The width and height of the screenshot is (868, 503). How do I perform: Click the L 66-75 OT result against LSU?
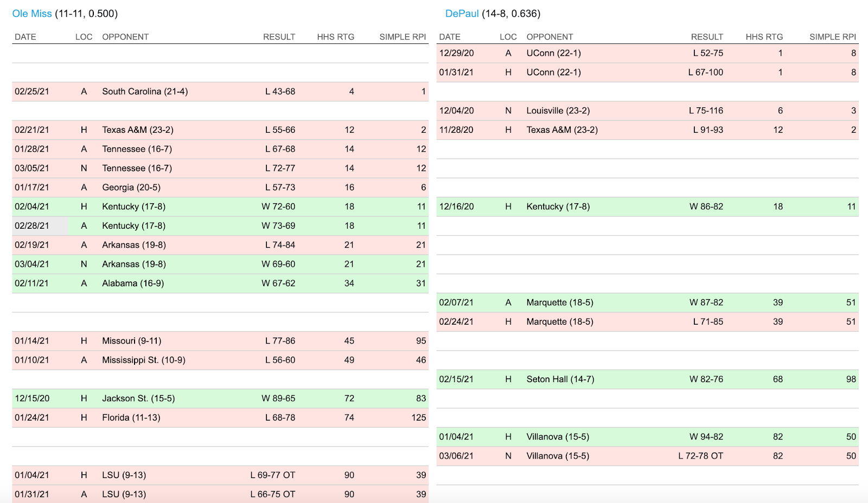(x=273, y=494)
